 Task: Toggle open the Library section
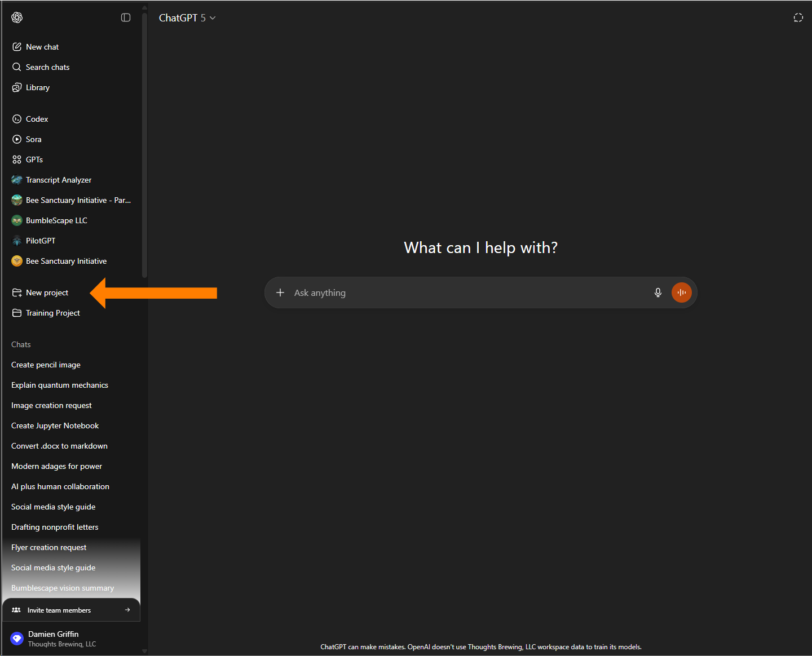pos(38,87)
